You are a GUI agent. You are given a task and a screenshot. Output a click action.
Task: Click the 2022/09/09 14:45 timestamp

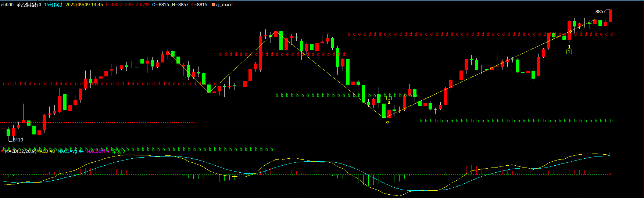coord(84,5)
